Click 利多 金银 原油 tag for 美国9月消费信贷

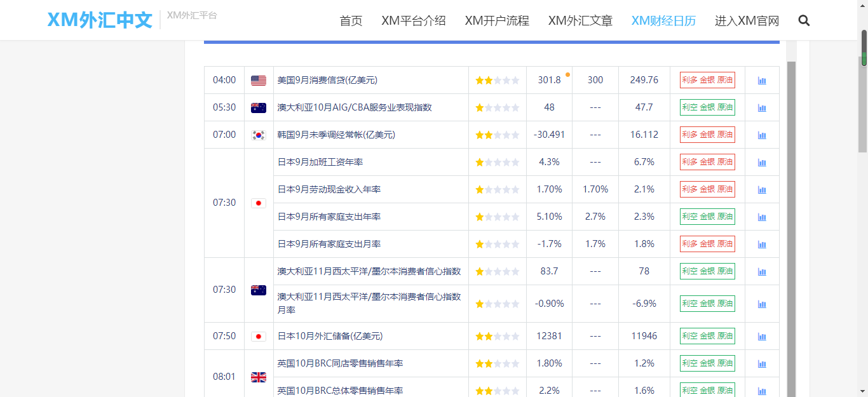707,80
